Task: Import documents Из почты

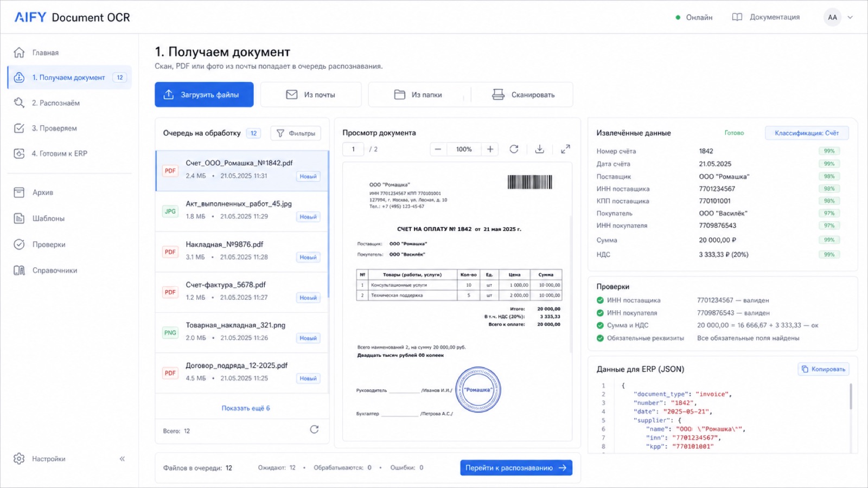Action: point(311,95)
